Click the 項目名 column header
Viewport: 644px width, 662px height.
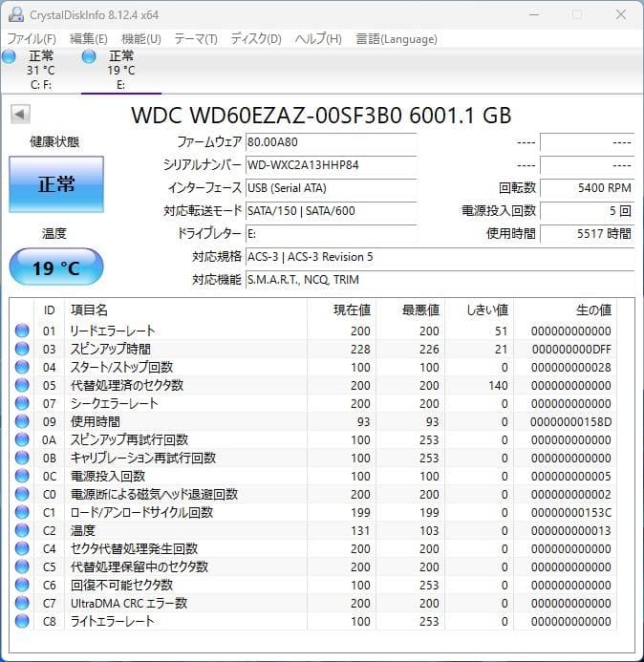185,310
